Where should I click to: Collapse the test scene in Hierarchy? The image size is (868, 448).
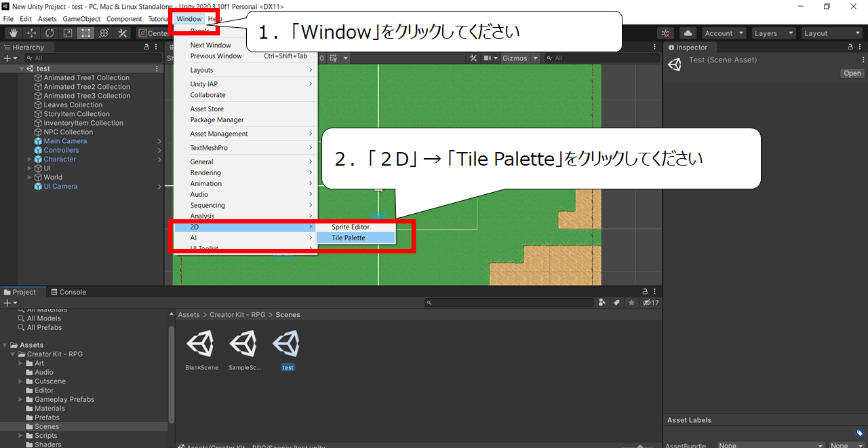[x=22, y=69]
